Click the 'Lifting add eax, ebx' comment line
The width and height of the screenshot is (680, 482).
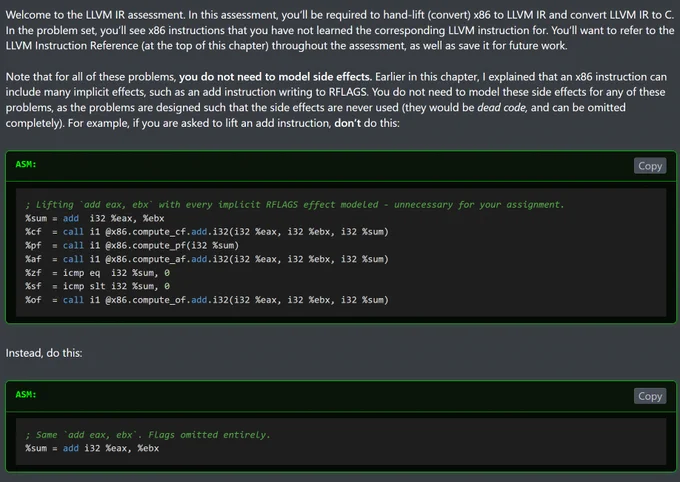[x=295, y=204]
